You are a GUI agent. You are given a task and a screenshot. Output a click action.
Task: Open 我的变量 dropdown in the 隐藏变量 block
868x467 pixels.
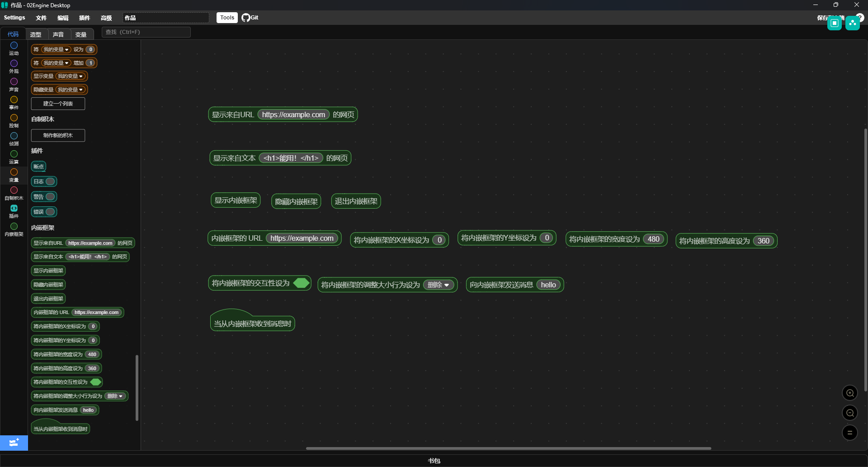coord(71,90)
